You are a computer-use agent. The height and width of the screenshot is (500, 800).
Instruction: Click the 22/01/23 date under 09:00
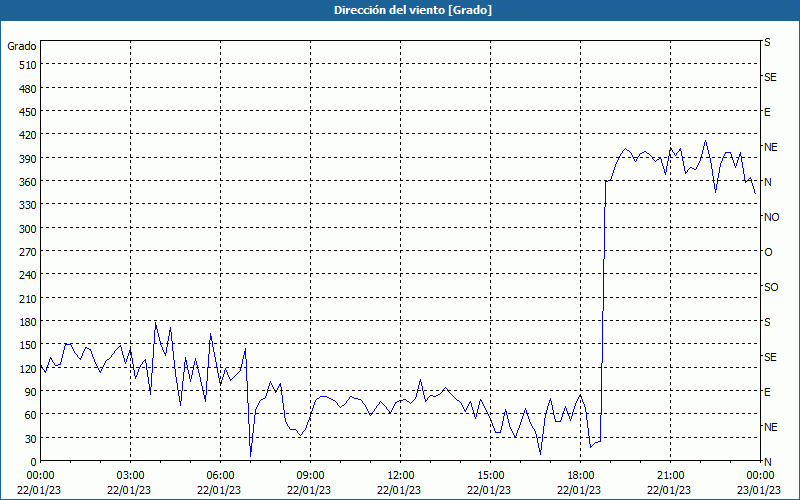[x=309, y=490]
